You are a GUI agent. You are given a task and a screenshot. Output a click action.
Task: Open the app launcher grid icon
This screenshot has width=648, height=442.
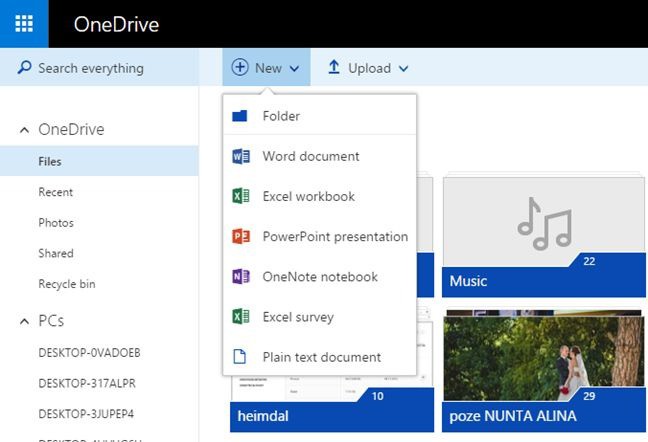coord(24,24)
